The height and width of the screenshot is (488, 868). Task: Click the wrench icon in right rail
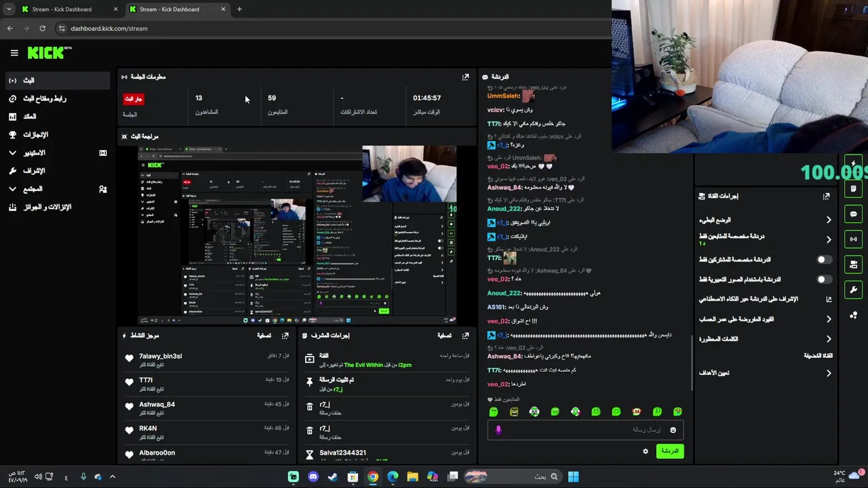[853, 289]
